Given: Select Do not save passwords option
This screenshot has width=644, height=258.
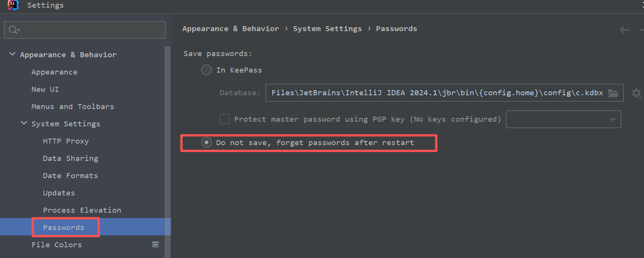Looking at the screenshot, I should click(207, 143).
